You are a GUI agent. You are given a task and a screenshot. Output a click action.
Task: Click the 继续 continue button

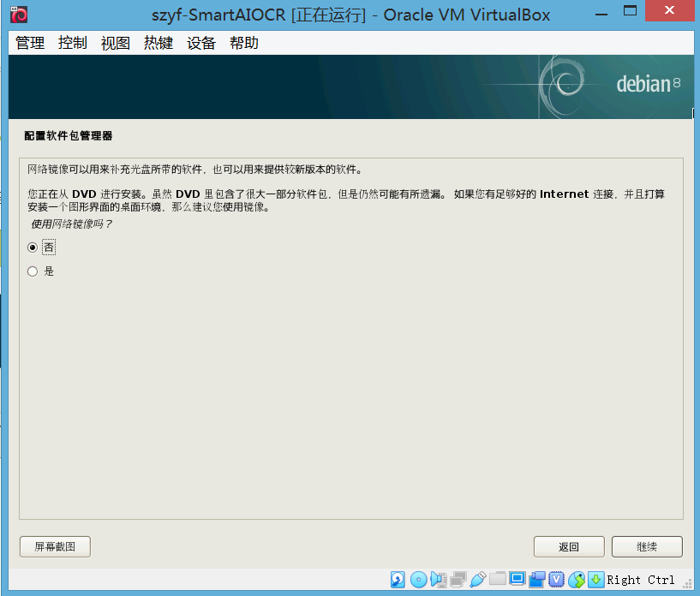(x=647, y=546)
